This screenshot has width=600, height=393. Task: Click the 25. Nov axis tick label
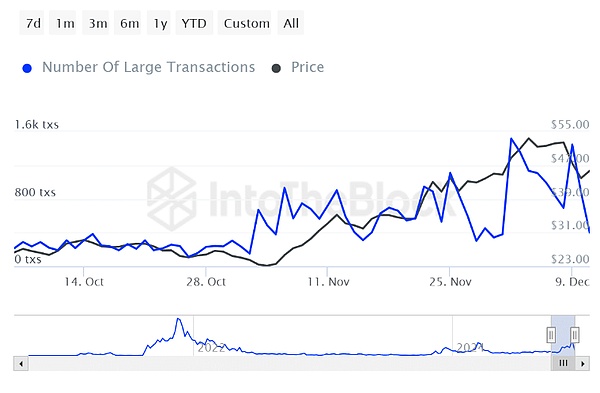(x=450, y=282)
